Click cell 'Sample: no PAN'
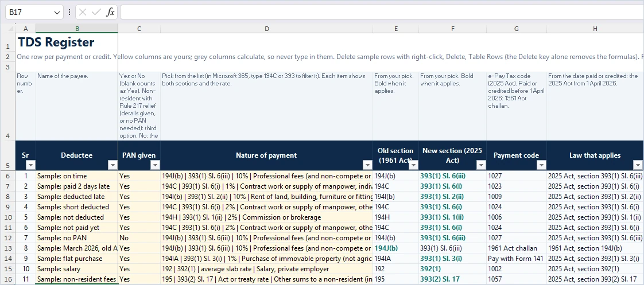This screenshot has height=285, width=644. point(77,238)
